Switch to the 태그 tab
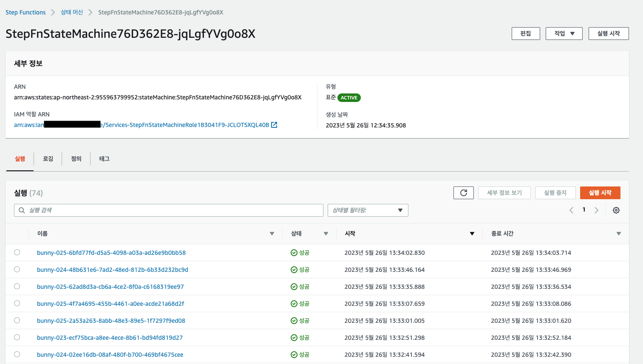643x364 pixels. click(x=105, y=159)
